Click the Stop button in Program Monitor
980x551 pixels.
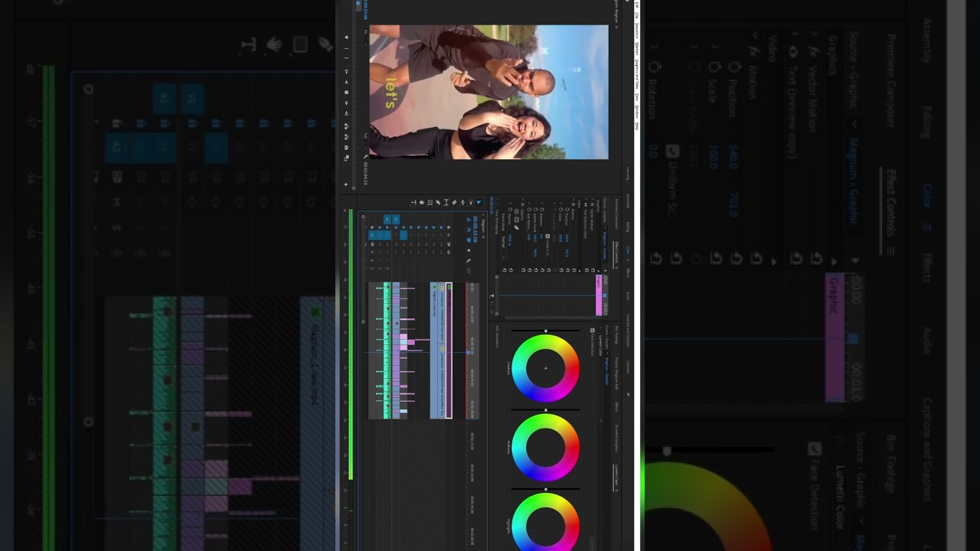(x=346, y=93)
